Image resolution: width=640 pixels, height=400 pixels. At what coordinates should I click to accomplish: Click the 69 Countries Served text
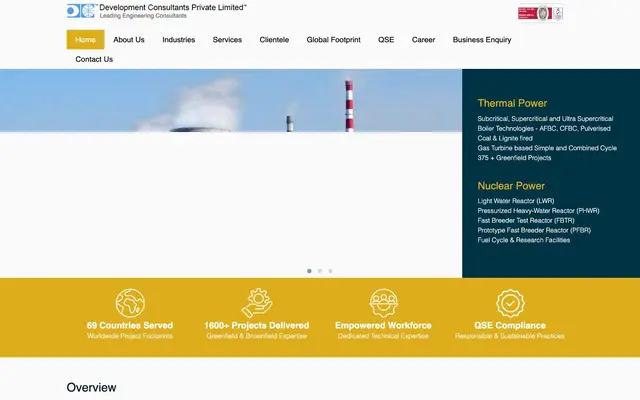click(130, 325)
